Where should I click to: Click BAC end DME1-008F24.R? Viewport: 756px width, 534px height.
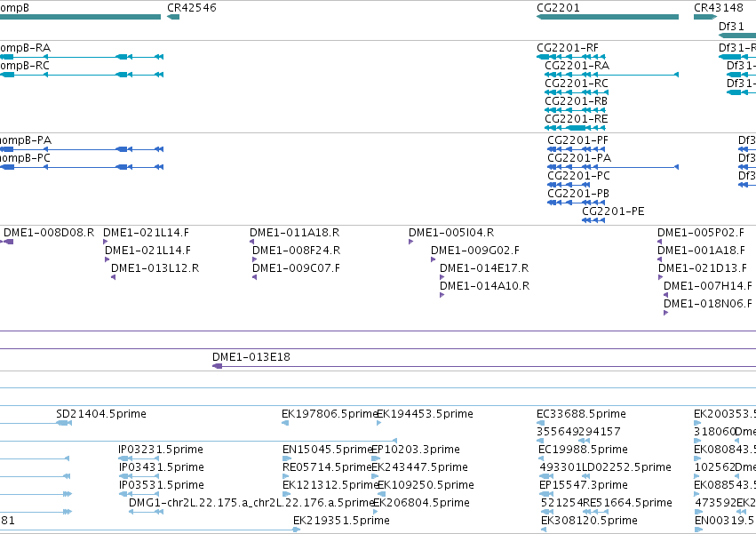296,251
